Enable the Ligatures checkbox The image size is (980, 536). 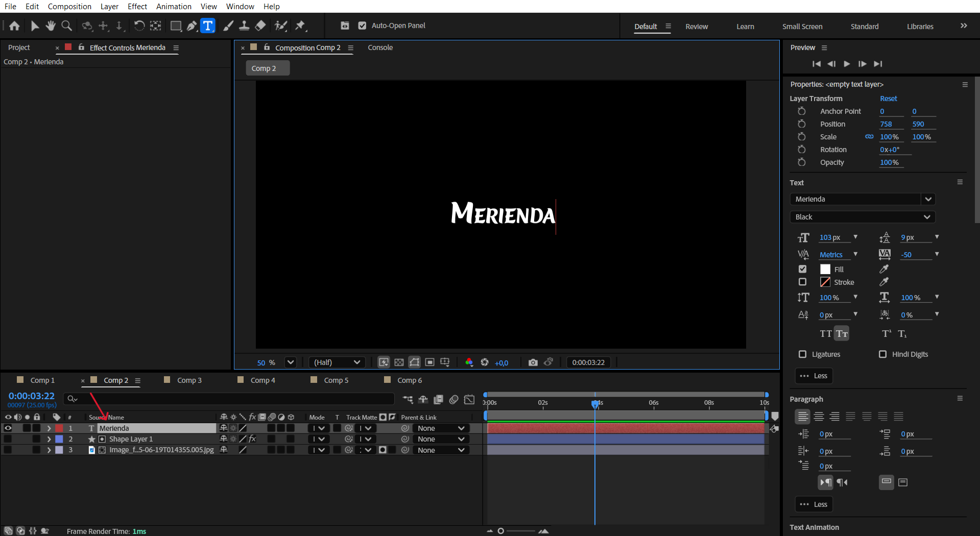802,354
